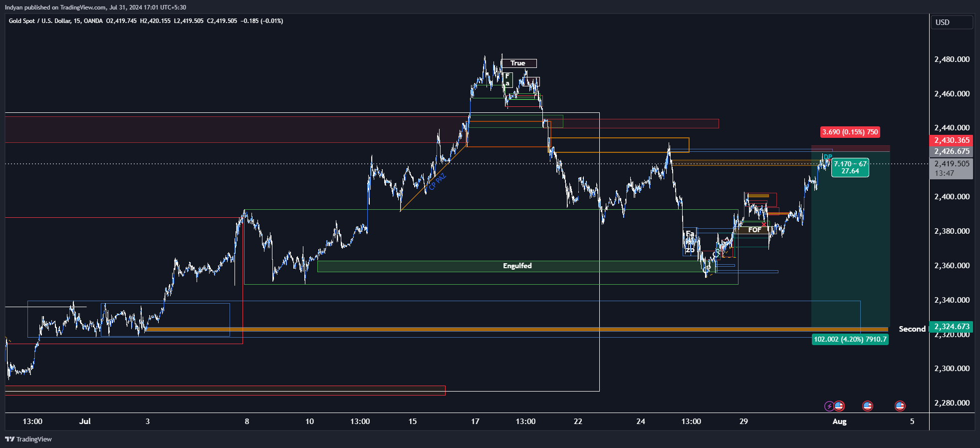Click the 2,340.000 price axis label
980x448 pixels.
point(952,300)
